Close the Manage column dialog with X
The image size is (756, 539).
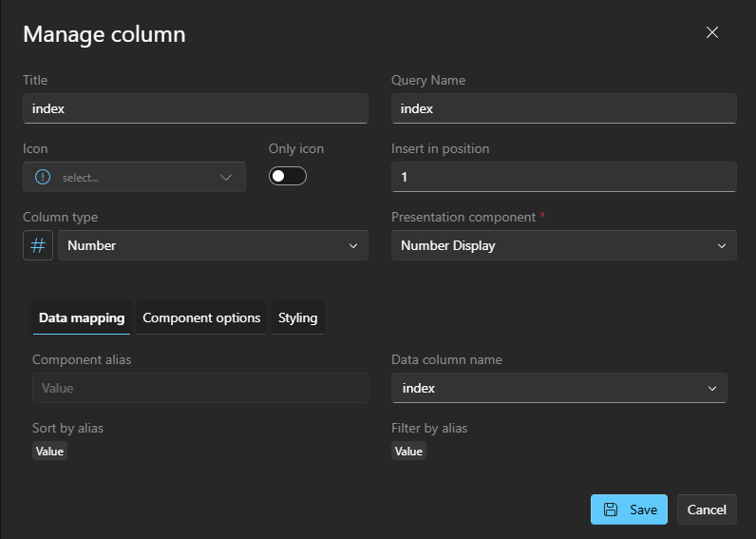(x=711, y=32)
